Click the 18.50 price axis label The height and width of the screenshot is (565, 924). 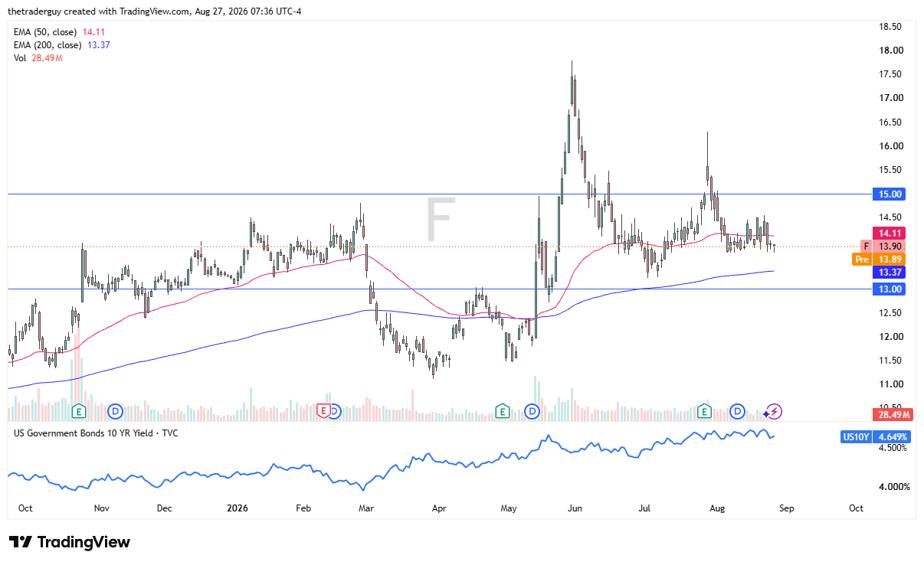[x=890, y=27]
